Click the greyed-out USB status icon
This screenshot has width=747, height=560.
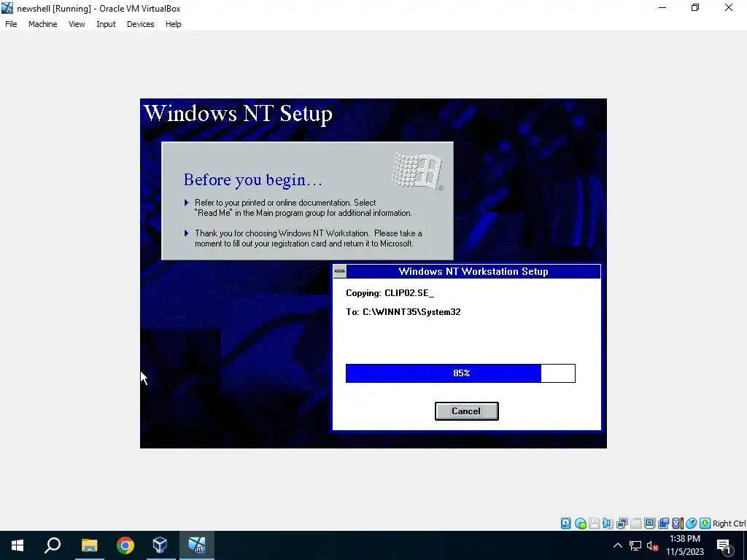(x=635, y=524)
